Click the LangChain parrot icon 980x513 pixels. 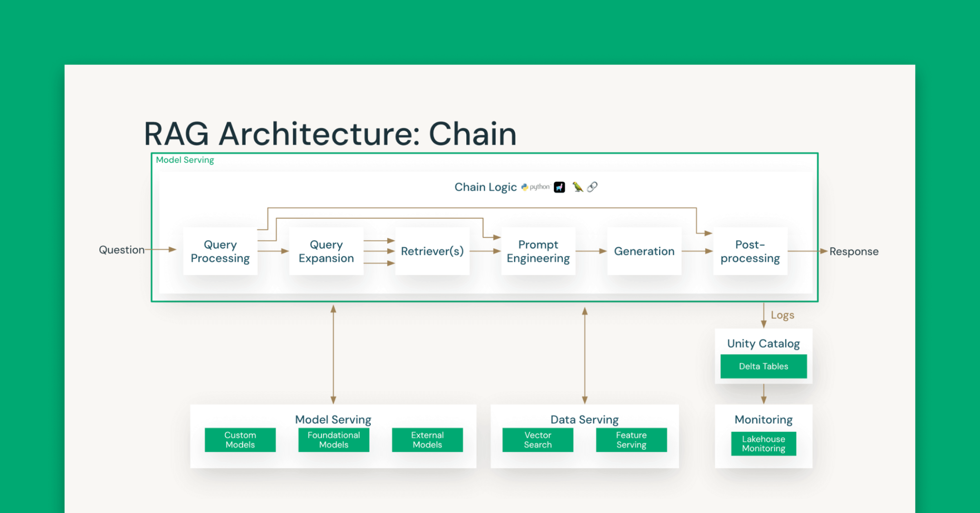click(x=577, y=187)
